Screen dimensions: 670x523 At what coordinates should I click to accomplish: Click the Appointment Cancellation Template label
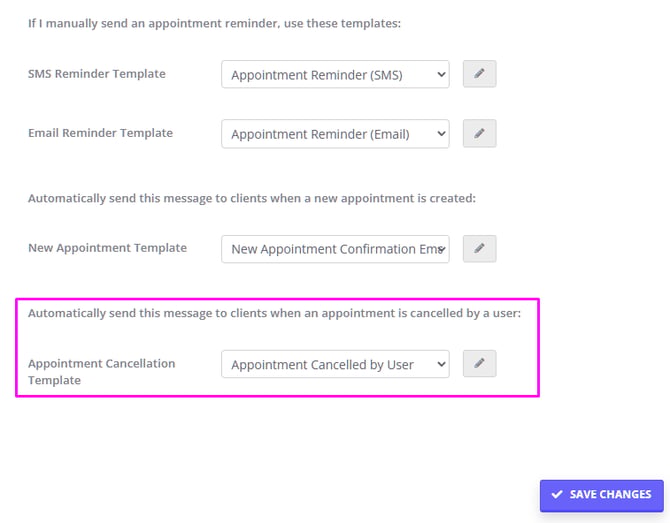(x=102, y=372)
